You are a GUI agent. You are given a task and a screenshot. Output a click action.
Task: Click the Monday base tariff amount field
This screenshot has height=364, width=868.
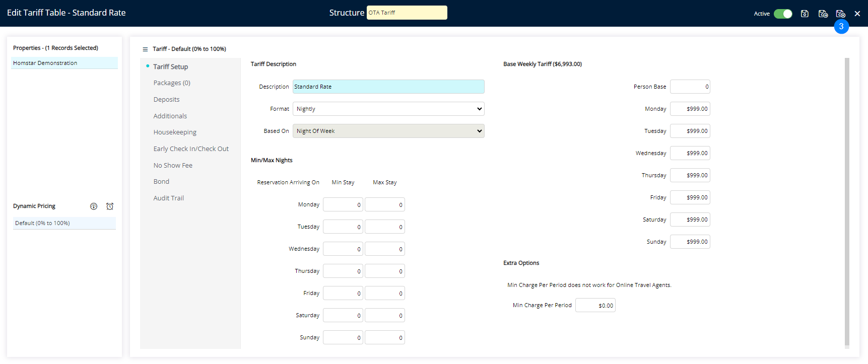[x=690, y=109]
